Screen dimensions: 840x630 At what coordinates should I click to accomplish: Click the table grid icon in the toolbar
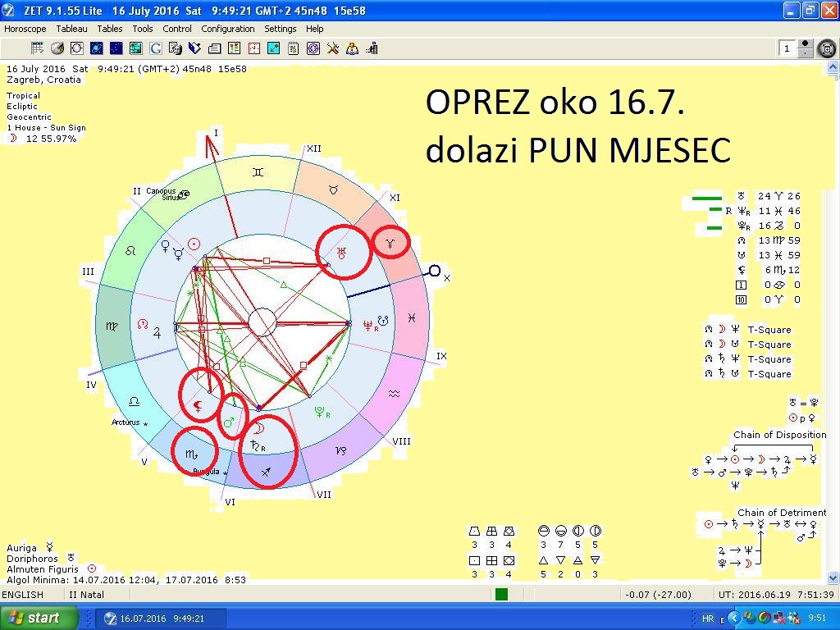(38, 48)
